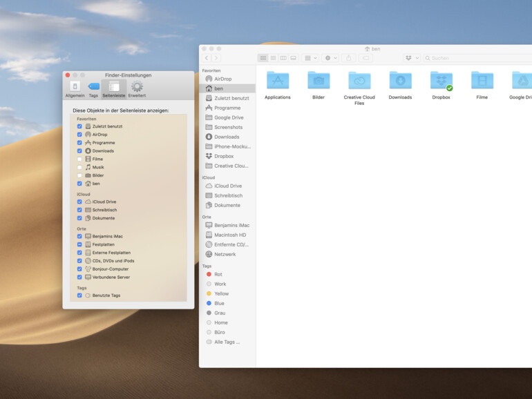Go back with the back arrow
Viewport: 532px width, 399px height.
tap(207, 58)
